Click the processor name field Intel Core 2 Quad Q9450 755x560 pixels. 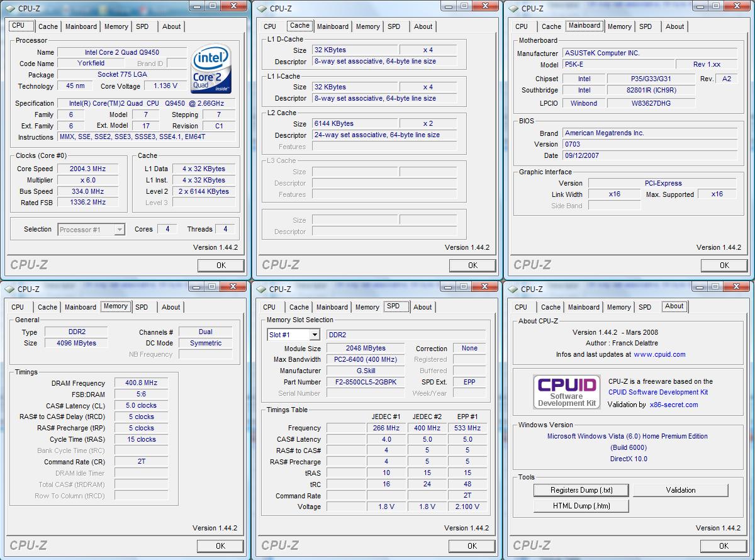122,52
